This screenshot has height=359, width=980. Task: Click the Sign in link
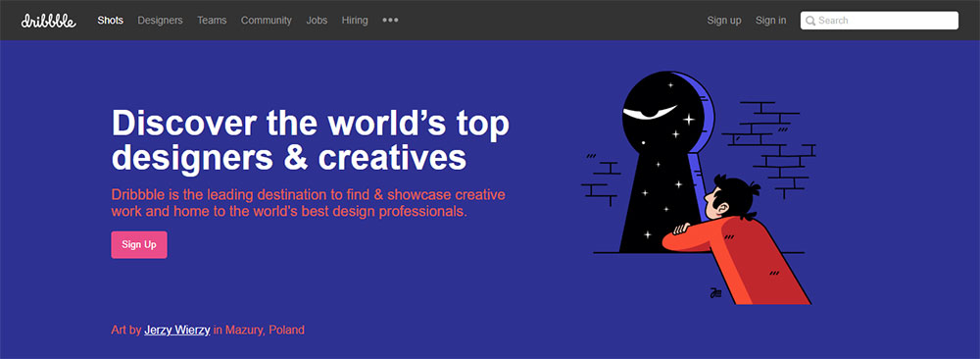point(770,20)
